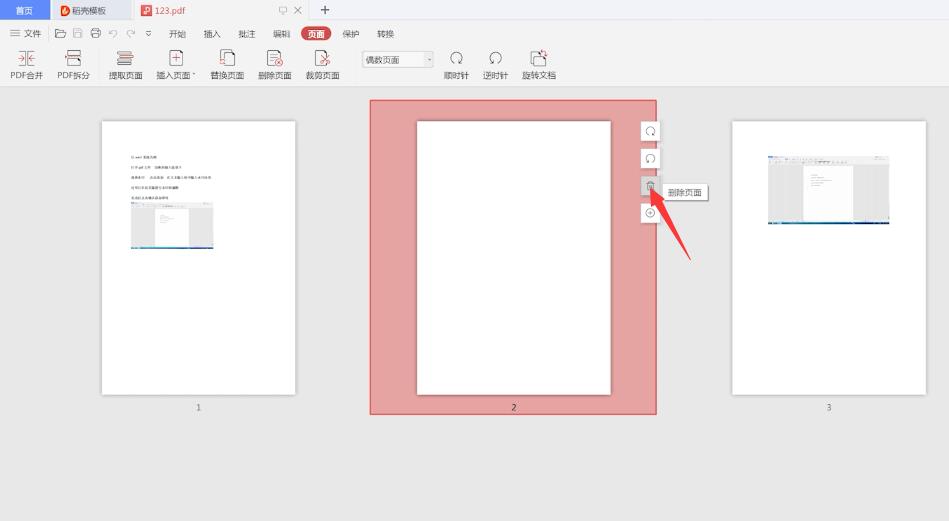Image resolution: width=949 pixels, height=521 pixels.
Task: Select the 提取页面 extract pages tool
Action: click(125, 65)
